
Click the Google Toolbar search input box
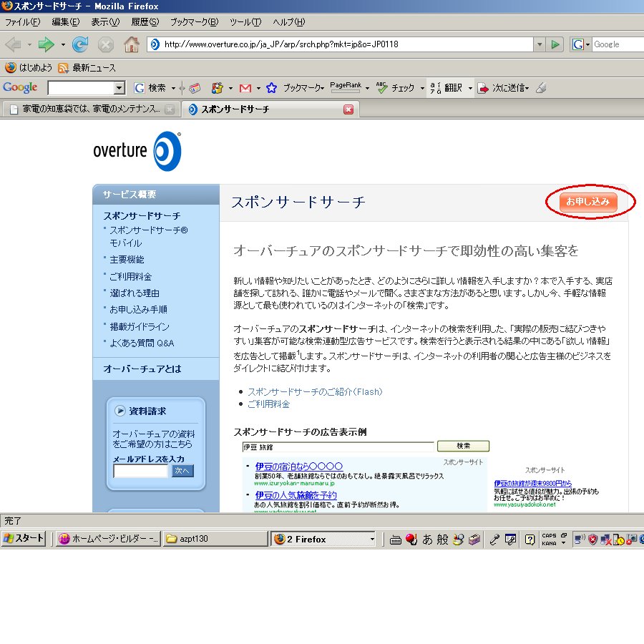[81, 87]
